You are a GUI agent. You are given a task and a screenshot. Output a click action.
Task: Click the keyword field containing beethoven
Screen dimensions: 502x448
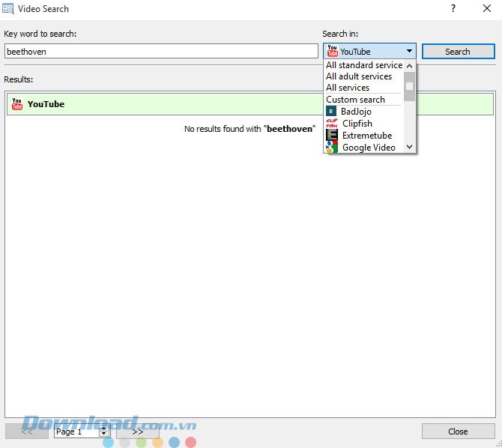click(161, 52)
